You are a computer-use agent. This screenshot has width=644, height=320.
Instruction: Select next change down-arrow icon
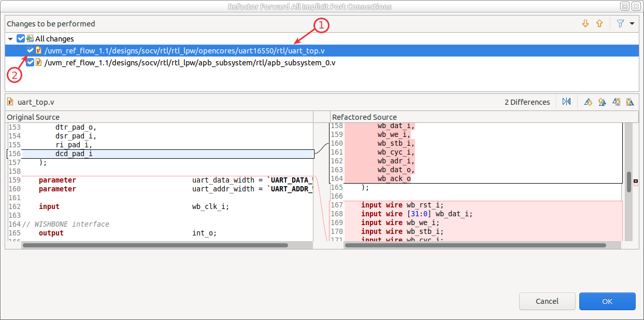point(585,23)
